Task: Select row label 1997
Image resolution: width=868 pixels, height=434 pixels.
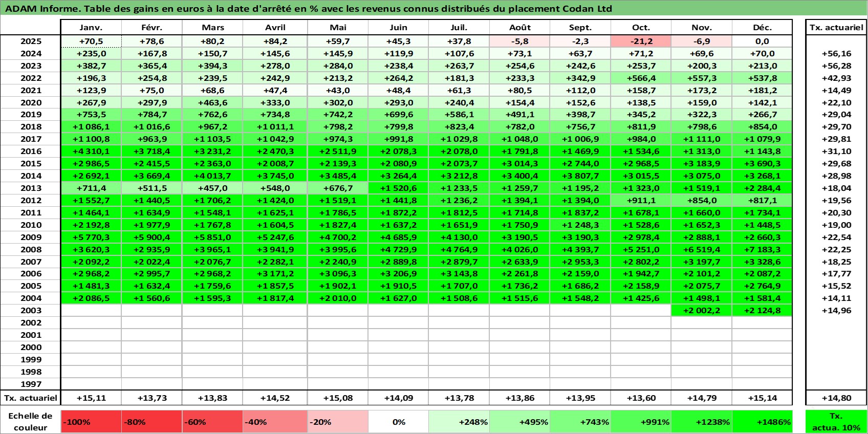Action: (31, 384)
